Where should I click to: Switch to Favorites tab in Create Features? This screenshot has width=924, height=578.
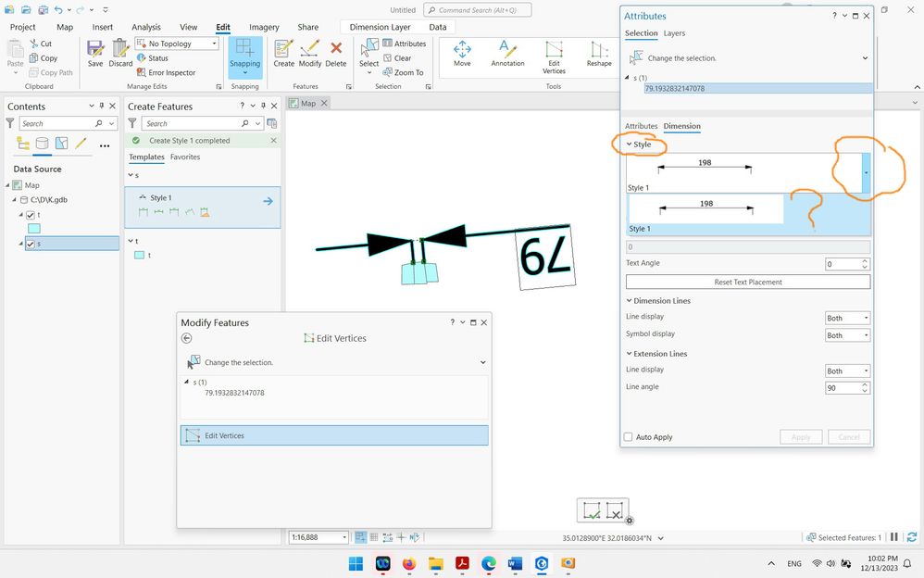tap(185, 157)
